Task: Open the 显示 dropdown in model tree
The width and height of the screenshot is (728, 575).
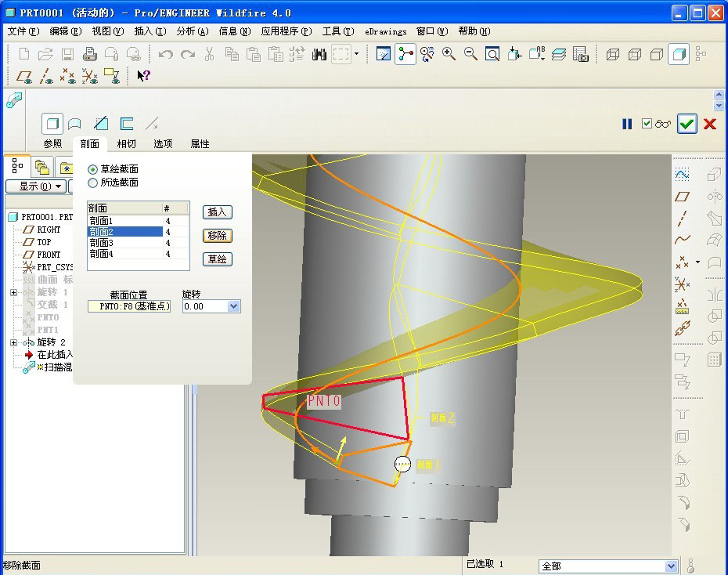Action: [x=35, y=186]
